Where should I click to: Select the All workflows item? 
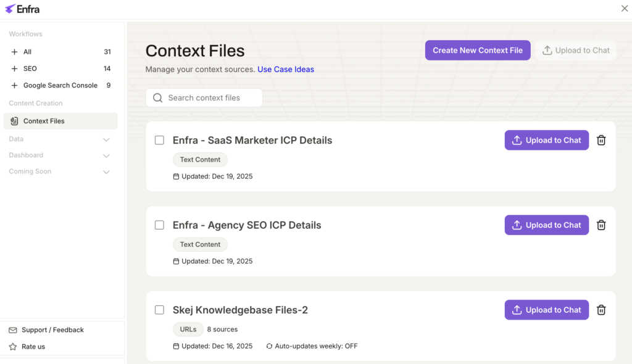coord(27,52)
